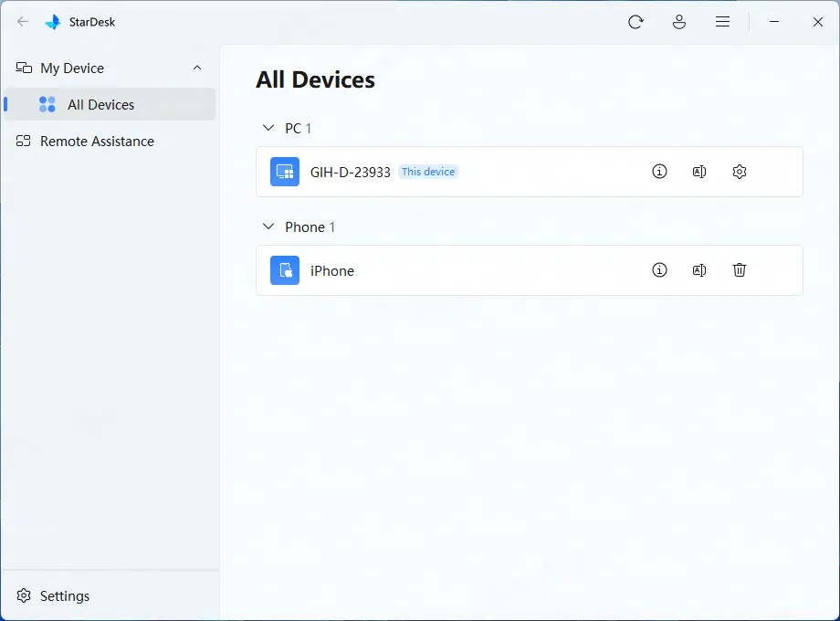This screenshot has height=621, width=840.
Task: Collapse the PC 1 group
Action: pos(268,128)
